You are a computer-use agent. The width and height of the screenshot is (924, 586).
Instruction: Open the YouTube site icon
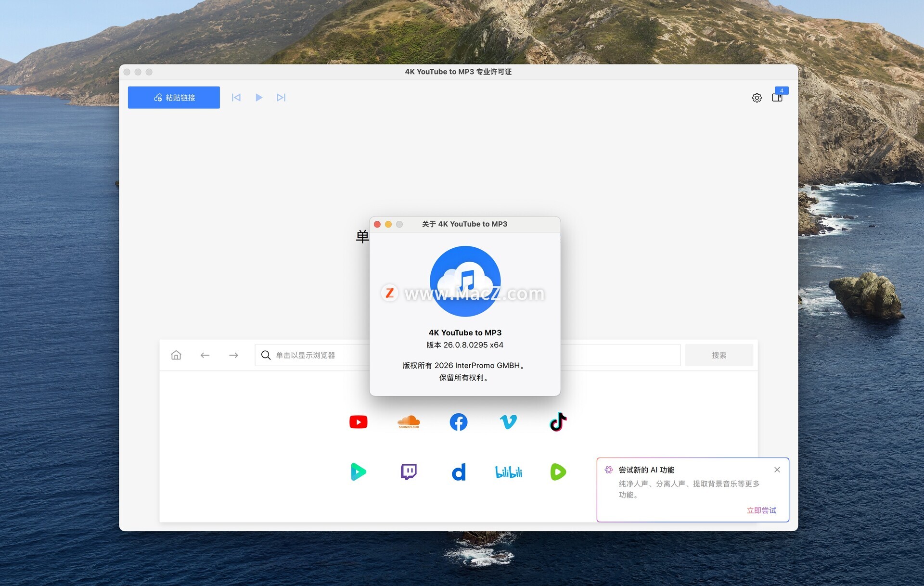point(358,422)
